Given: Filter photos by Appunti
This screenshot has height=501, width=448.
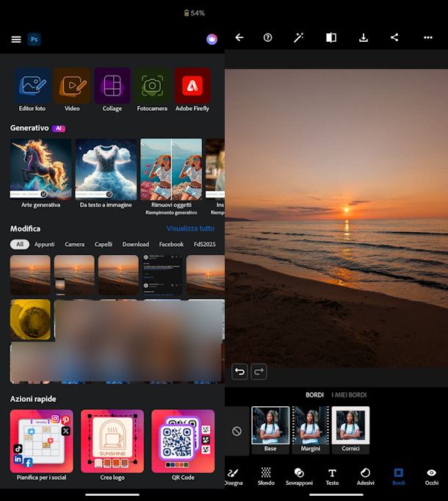Looking at the screenshot, I should 44,244.
